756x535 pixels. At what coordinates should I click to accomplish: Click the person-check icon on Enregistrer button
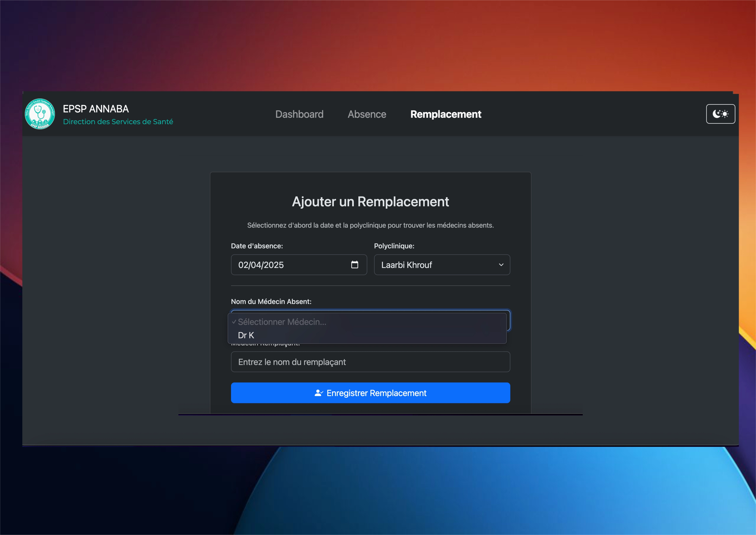[318, 393]
